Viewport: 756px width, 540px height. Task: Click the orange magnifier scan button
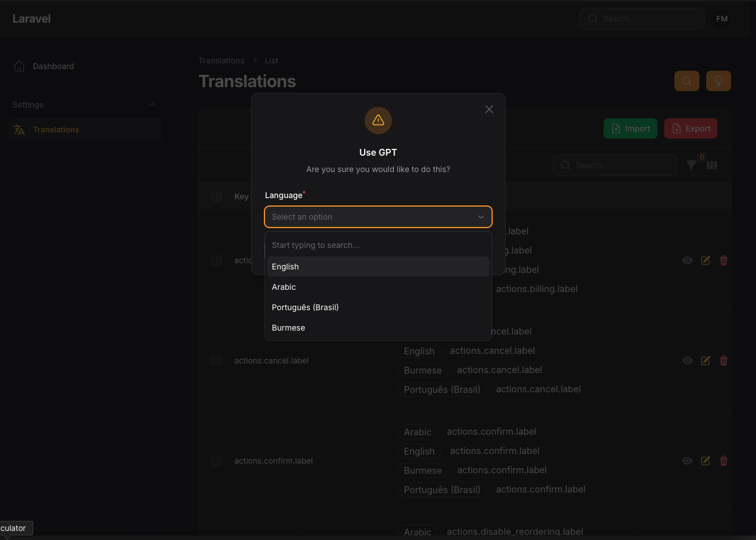coord(687,81)
